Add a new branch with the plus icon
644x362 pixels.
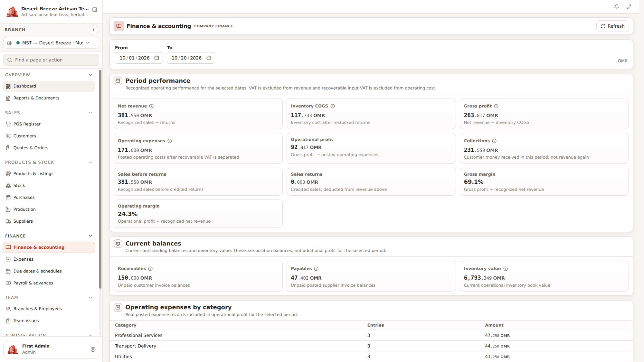pos(93,30)
